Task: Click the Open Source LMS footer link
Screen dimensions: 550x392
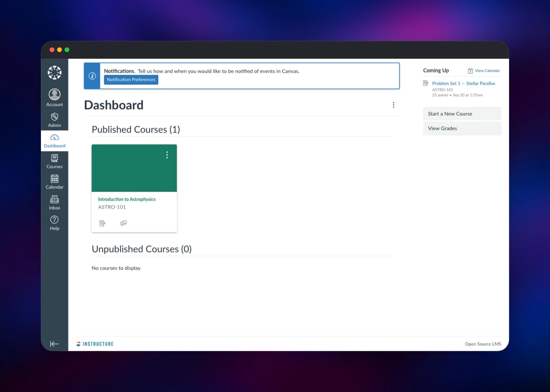Action: (483, 344)
